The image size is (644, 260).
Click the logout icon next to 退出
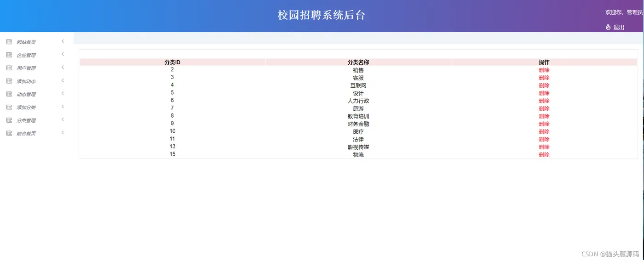pyautogui.click(x=608, y=27)
